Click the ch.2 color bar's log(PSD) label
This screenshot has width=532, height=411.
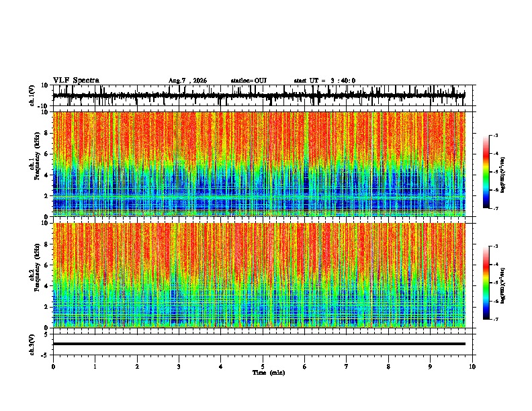503,285
